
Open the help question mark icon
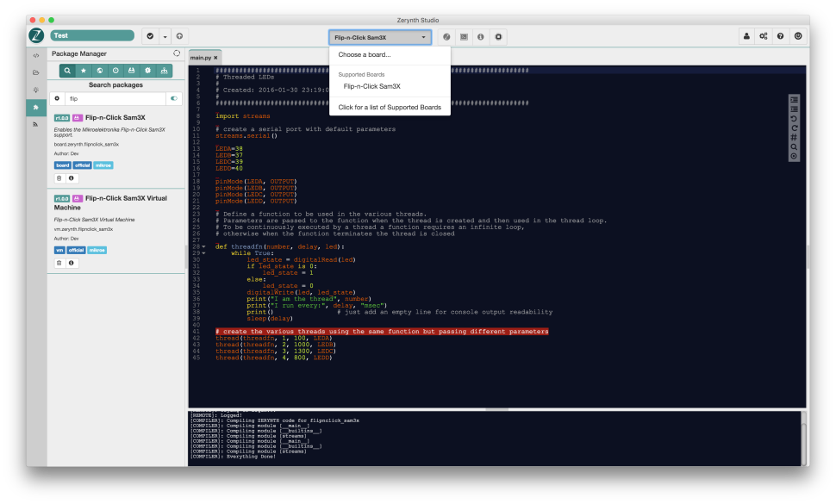pos(781,36)
